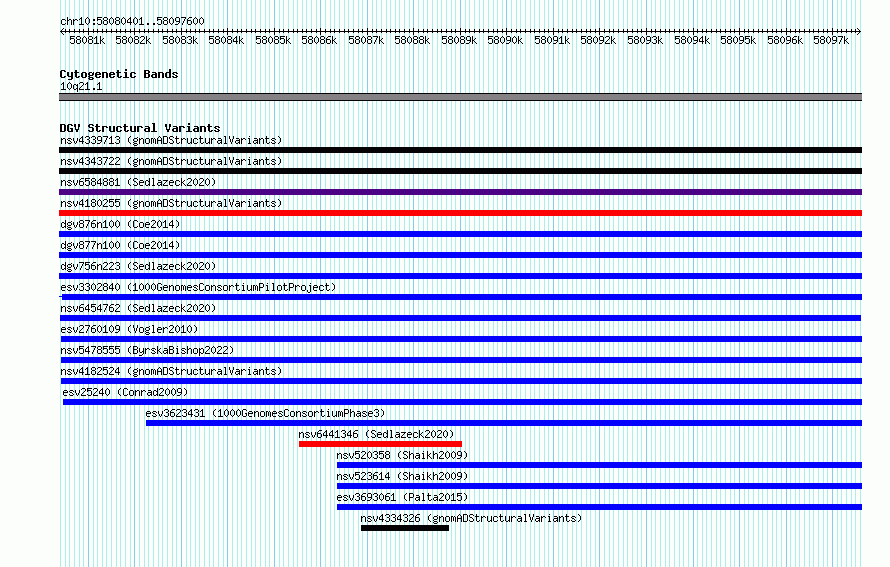Click the 58090k ruler tick label

(x=505, y=40)
